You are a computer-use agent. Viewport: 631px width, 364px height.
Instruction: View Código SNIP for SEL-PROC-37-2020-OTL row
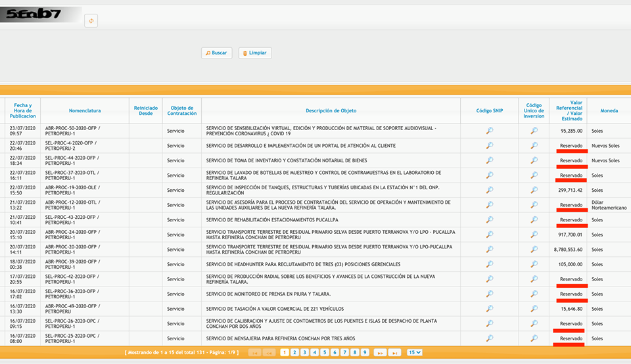click(489, 175)
